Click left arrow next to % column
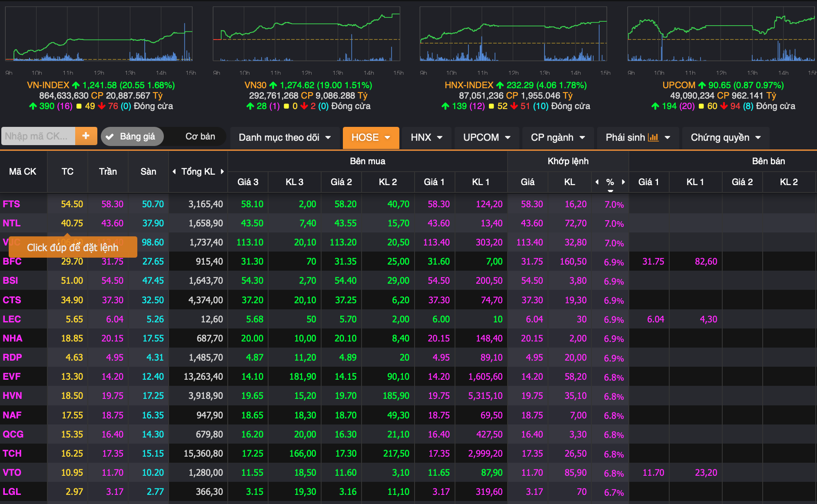Viewport: 817px width, 504px height. (597, 182)
